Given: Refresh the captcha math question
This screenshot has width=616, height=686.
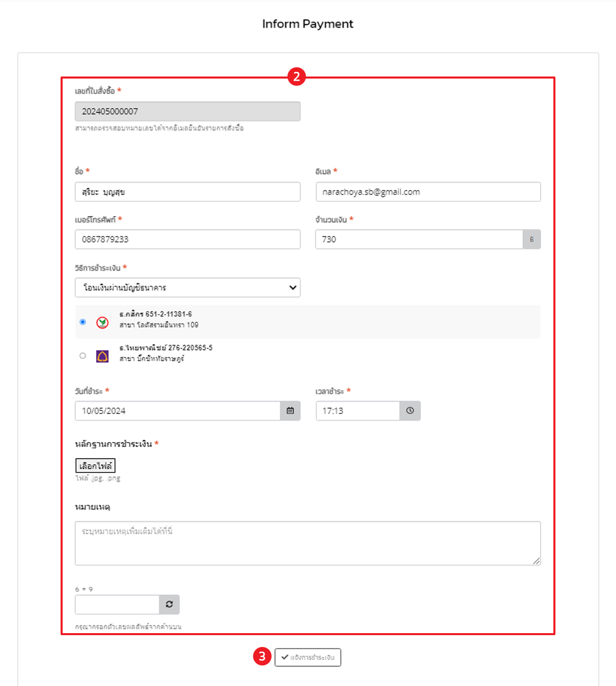Looking at the screenshot, I should click(x=169, y=604).
